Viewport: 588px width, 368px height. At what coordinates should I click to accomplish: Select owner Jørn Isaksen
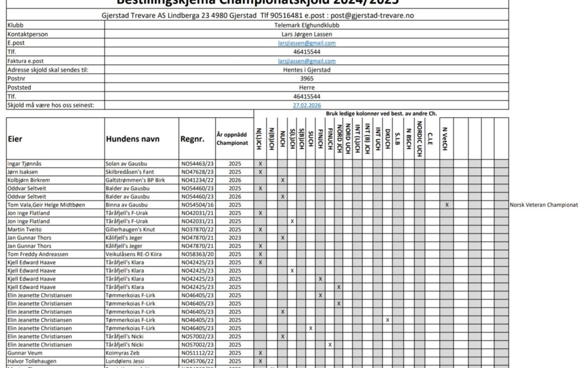tap(22, 172)
